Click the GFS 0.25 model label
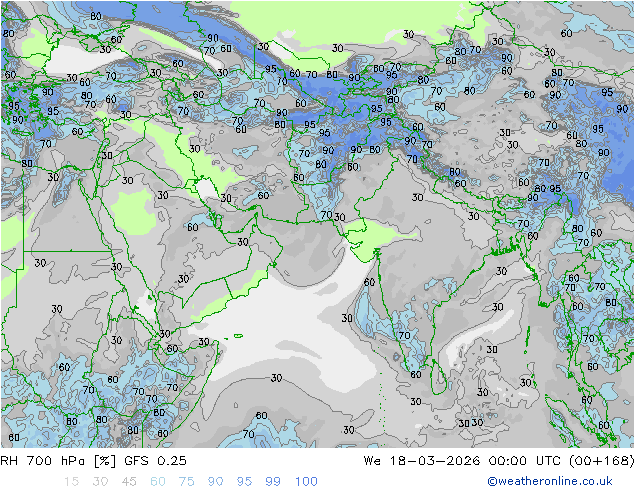Image resolution: width=634 pixels, height=490 pixels. click(155, 460)
